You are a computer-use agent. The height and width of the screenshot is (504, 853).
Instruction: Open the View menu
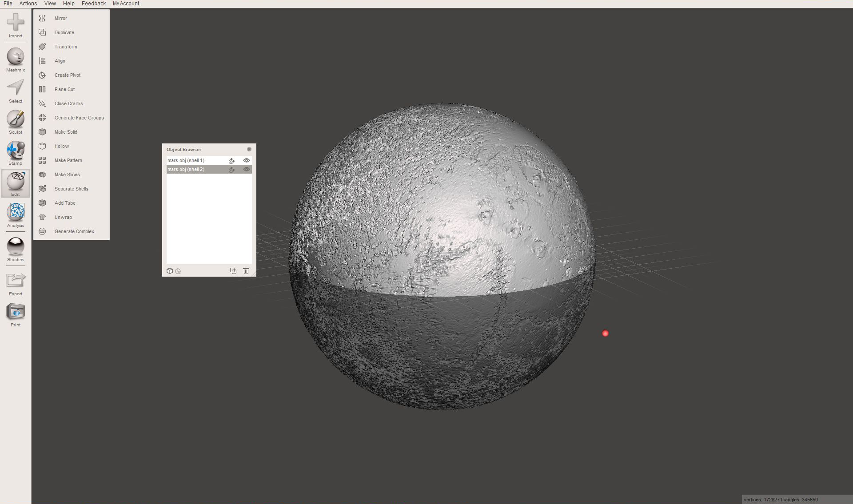50,4
